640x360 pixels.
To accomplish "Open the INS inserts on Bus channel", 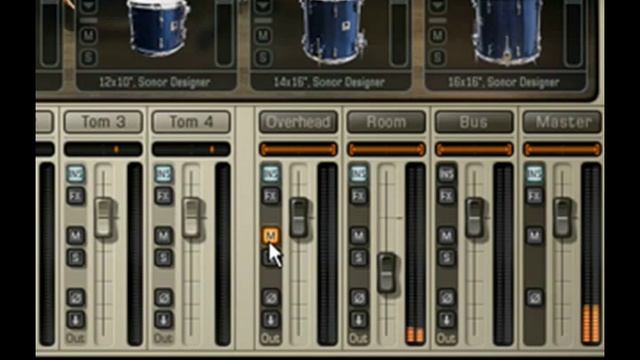I will (x=447, y=174).
